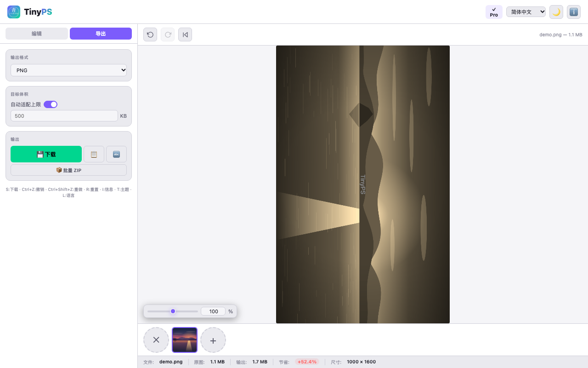Screen dimensions: 588x368
Task: Click the zoom value field showing 100
Action: click(x=213, y=311)
